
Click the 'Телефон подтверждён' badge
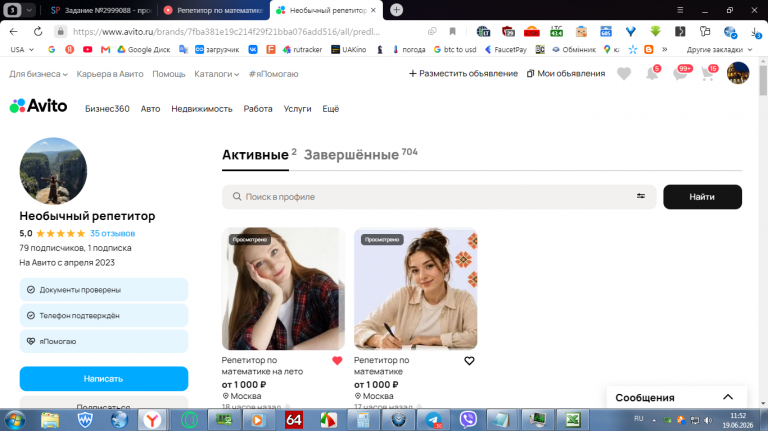(104, 315)
